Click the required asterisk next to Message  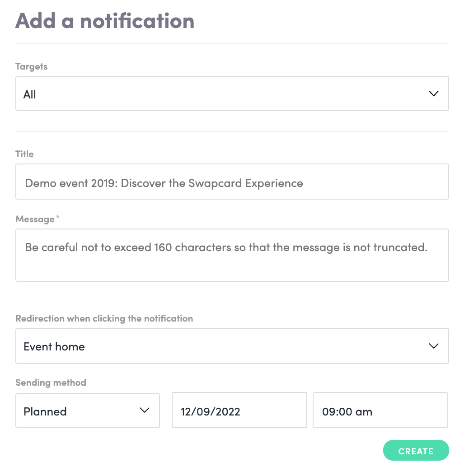click(x=58, y=218)
